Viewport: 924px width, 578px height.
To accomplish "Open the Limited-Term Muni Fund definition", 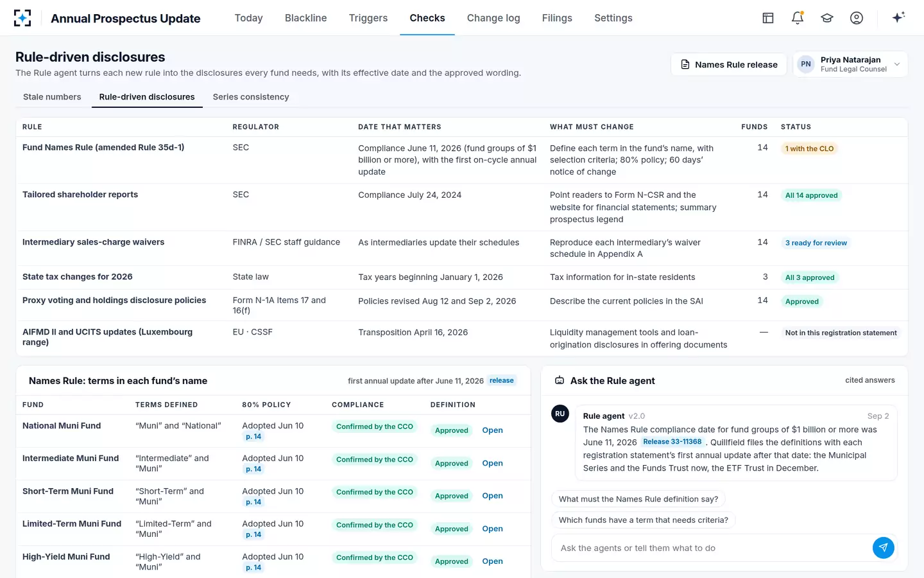I will 492,529.
